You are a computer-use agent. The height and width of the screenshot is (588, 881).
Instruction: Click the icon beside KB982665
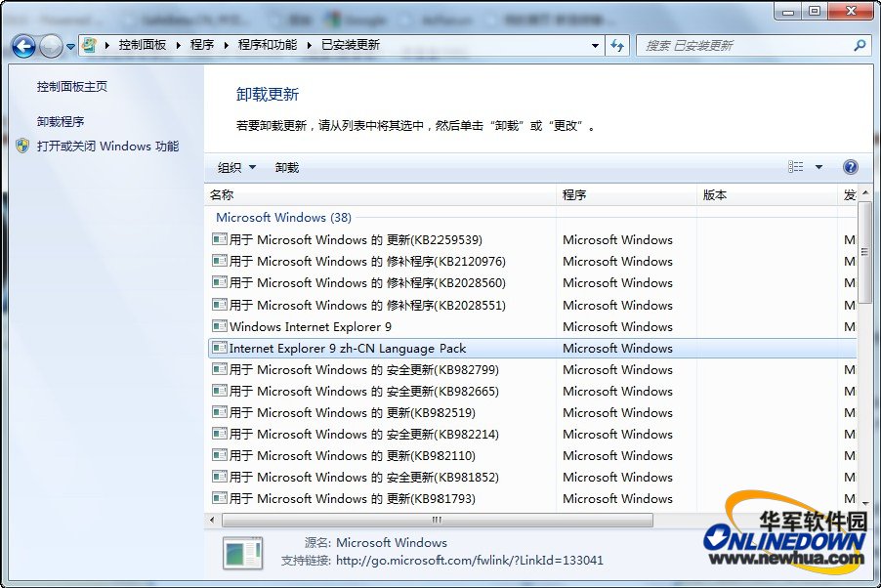click(220, 391)
